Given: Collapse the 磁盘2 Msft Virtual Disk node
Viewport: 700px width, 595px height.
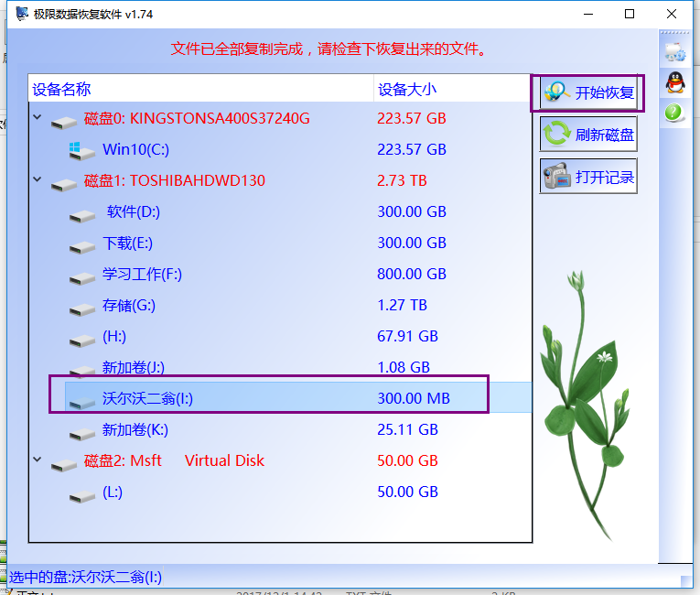Looking at the screenshot, I should click(x=38, y=460).
